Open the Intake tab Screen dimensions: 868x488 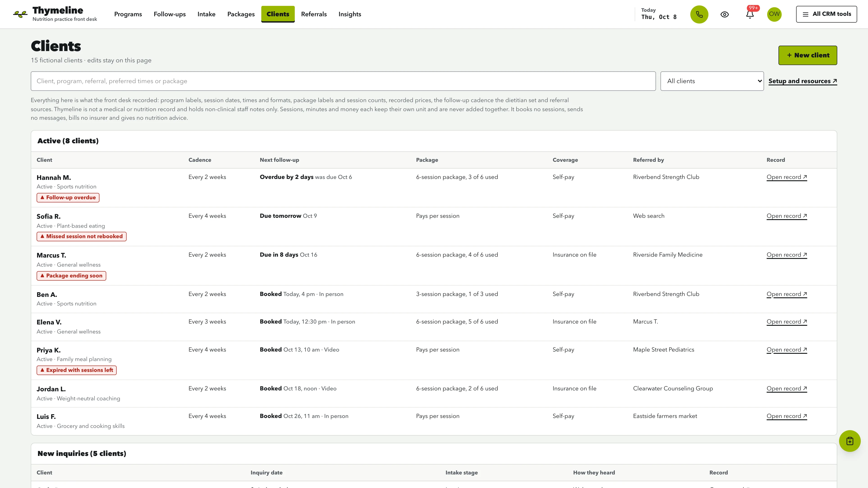206,14
